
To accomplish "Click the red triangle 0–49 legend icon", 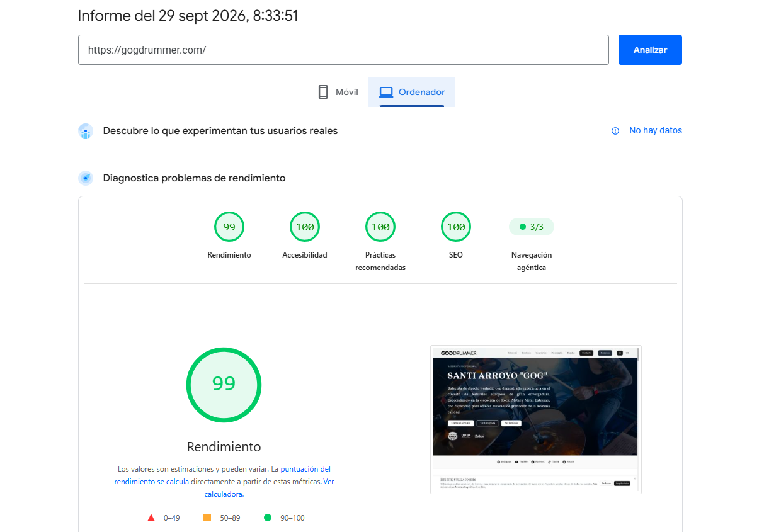I will (151, 518).
